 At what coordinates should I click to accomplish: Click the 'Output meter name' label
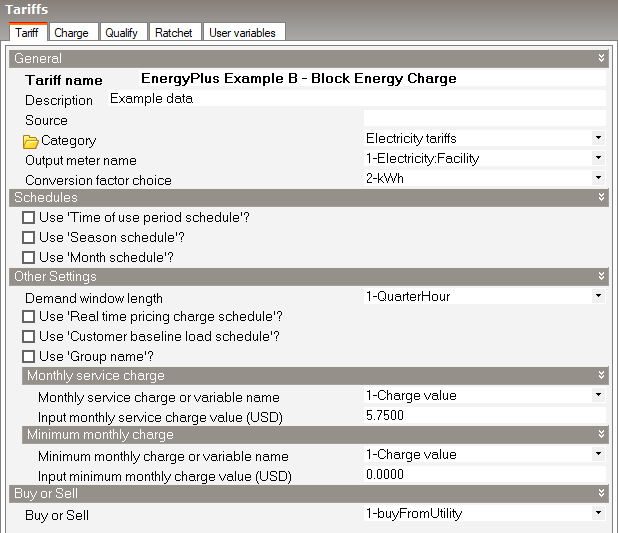point(81,161)
